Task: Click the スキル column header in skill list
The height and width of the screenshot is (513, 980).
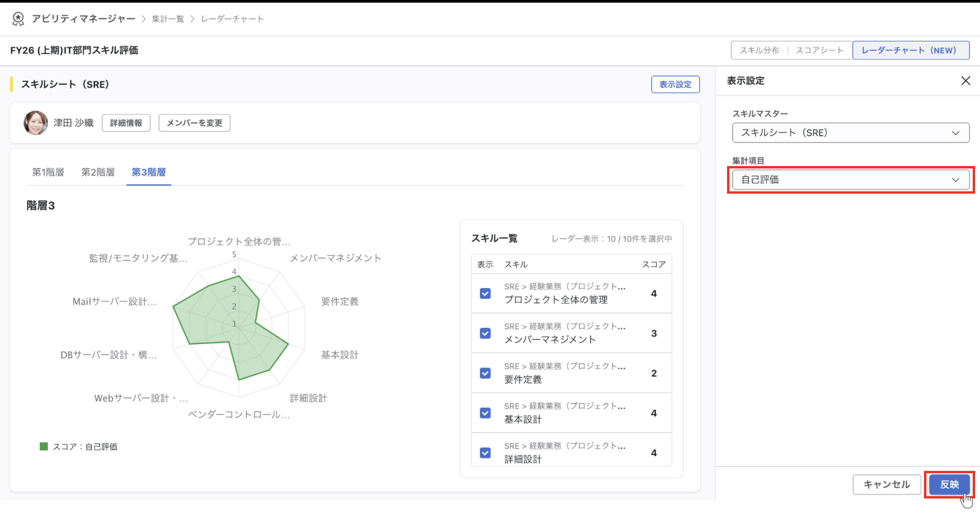Action: [x=515, y=265]
